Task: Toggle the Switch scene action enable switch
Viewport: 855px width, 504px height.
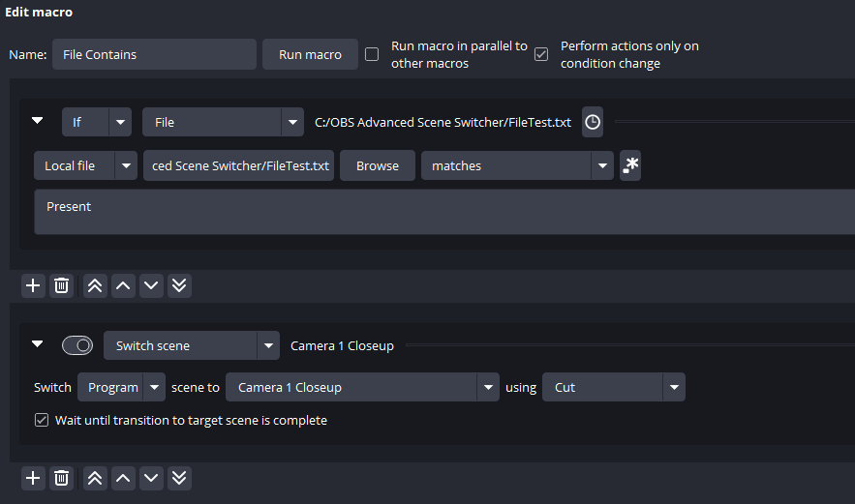Action: (x=77, y=345)
